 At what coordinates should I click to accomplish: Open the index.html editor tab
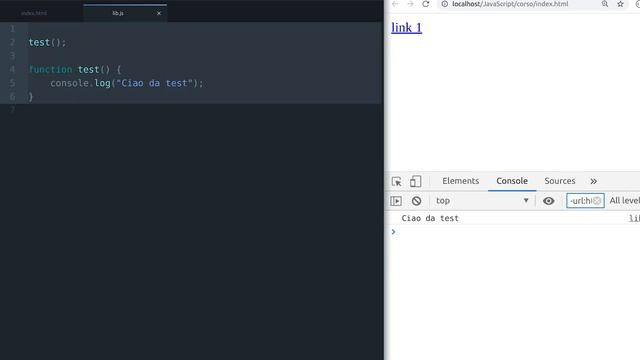click(x=34, y=13)
